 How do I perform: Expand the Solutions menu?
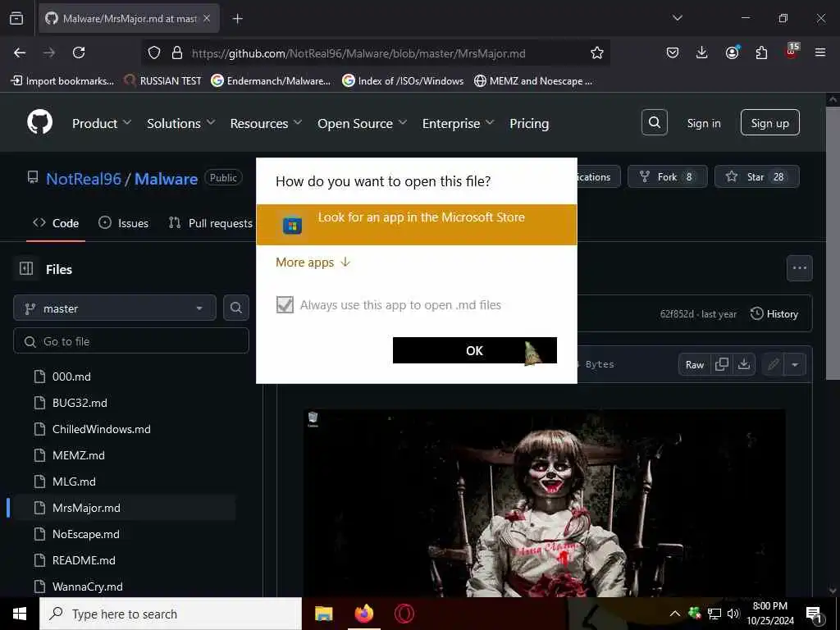click(181, 123)
